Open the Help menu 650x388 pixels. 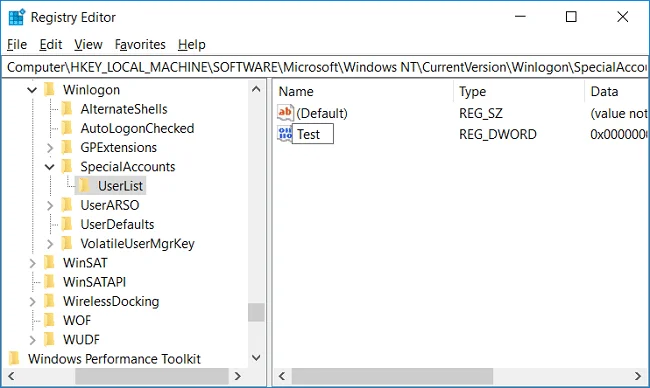192,44
